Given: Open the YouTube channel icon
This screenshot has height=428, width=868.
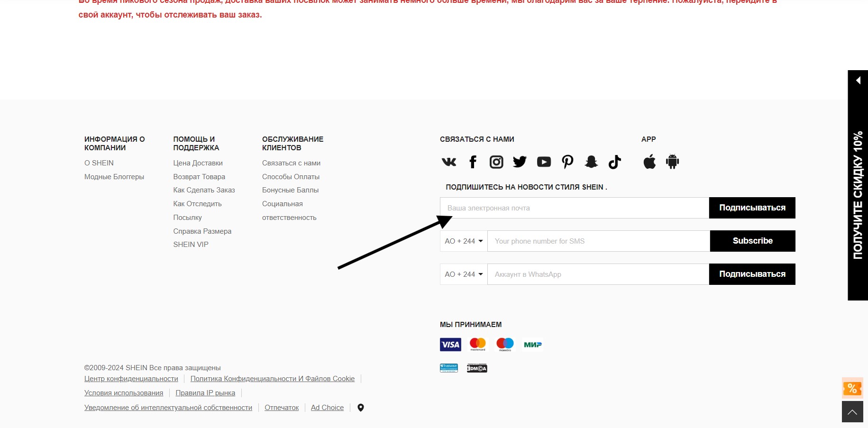Looking at the screenshot, I should (544, 162).
